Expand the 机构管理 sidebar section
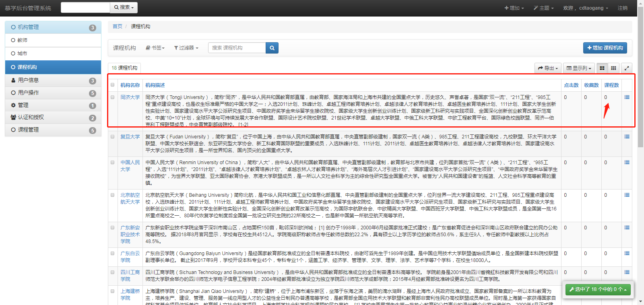 point(53,27)
